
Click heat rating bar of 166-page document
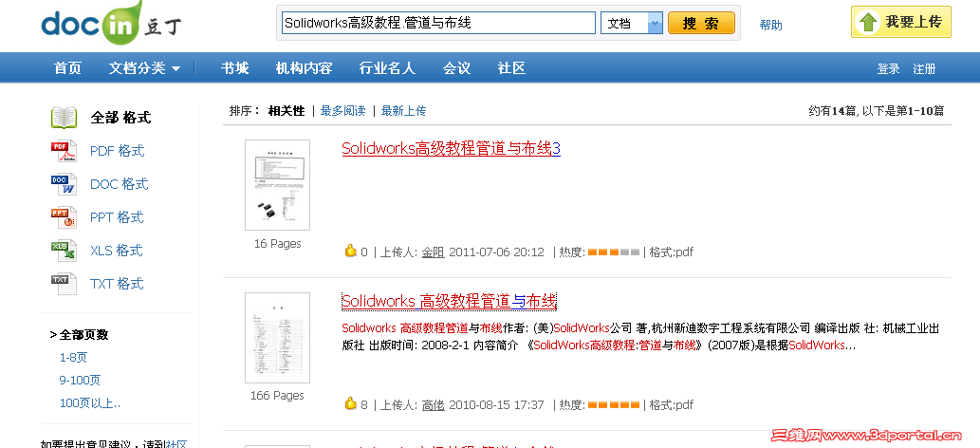615,405
